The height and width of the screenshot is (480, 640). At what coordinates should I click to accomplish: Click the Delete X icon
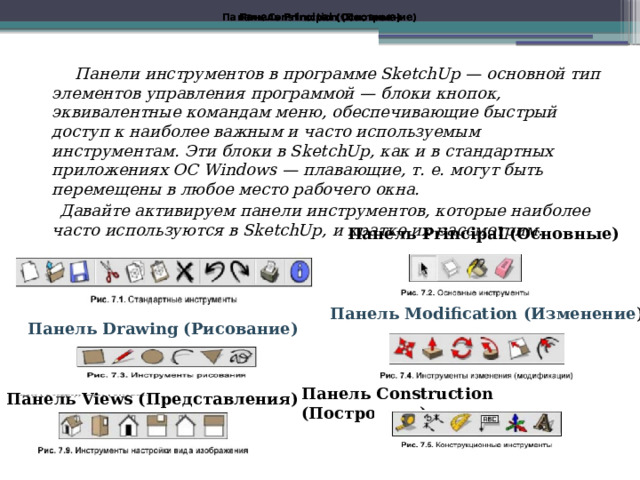click(185, 272)
